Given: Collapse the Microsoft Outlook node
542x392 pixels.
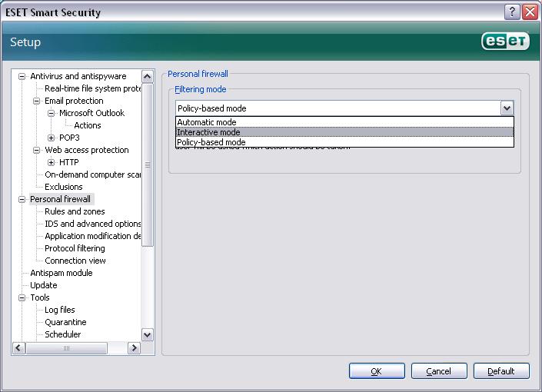Looking at the screenshot, I should (x=51, y=113).
